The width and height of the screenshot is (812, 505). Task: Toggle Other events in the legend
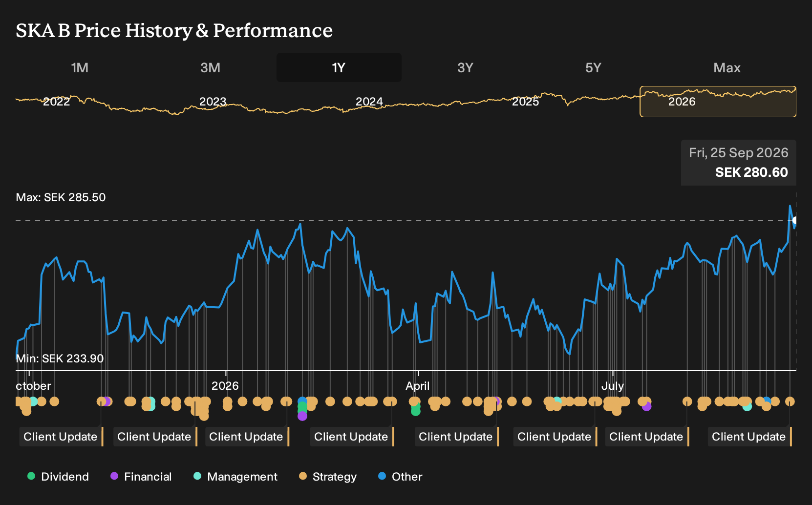[400, 477]
